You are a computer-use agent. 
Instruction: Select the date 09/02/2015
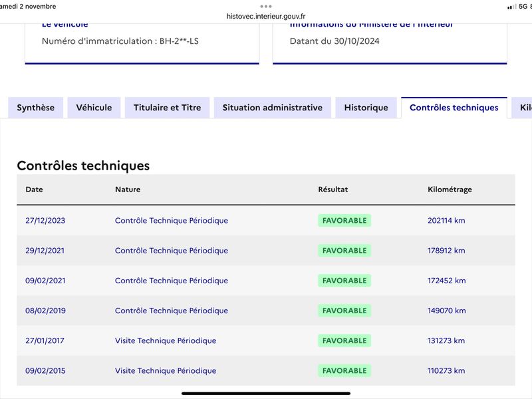(45, 370)
